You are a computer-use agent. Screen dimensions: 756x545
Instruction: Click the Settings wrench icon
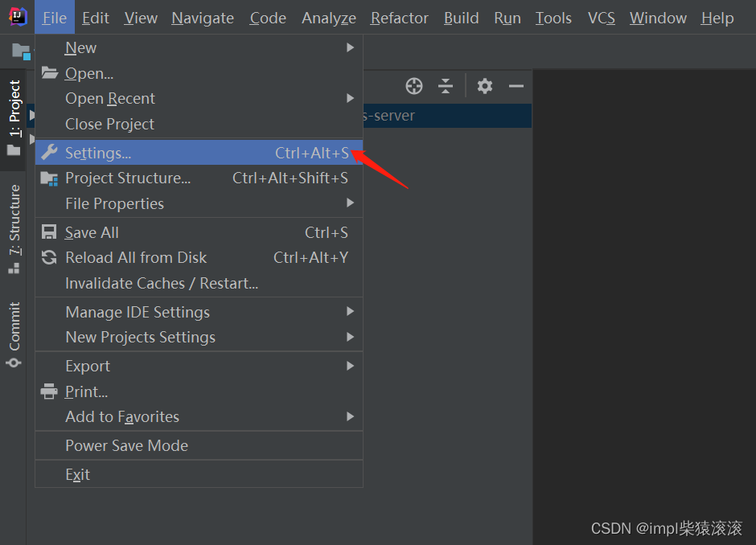pos(50,153)
